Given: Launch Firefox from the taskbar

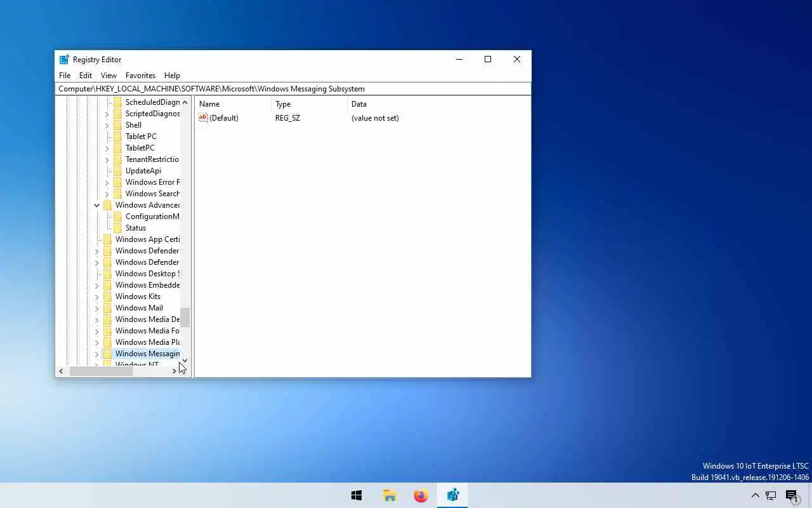Looking at the screenshot, I should (x=421, y=496).
